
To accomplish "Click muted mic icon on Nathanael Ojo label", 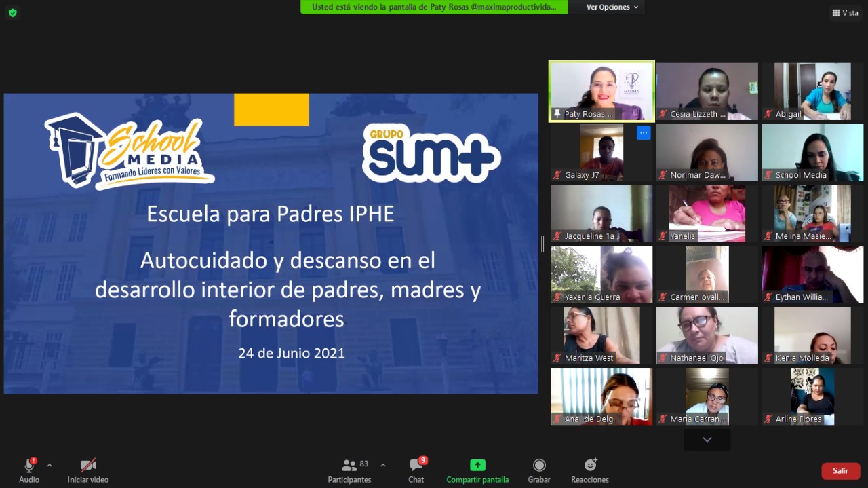I will tap(663, 358).
